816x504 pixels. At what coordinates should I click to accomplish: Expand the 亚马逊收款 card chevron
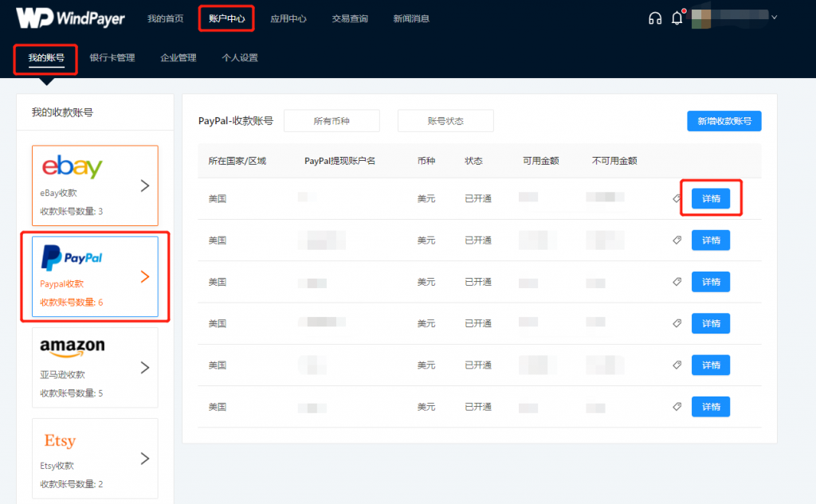tap(145, 368)
